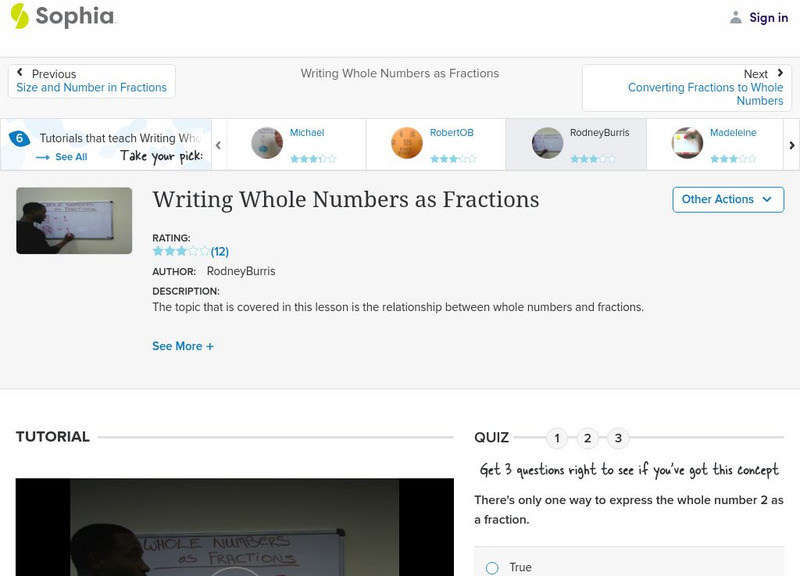
Task: Click quiz step circle 2
Action: (x=588, y=437)
